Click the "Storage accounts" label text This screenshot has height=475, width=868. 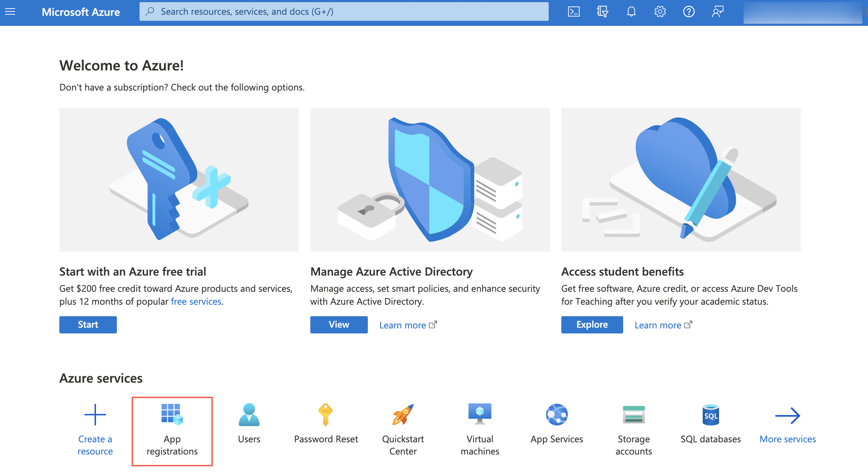coord(634,445)
